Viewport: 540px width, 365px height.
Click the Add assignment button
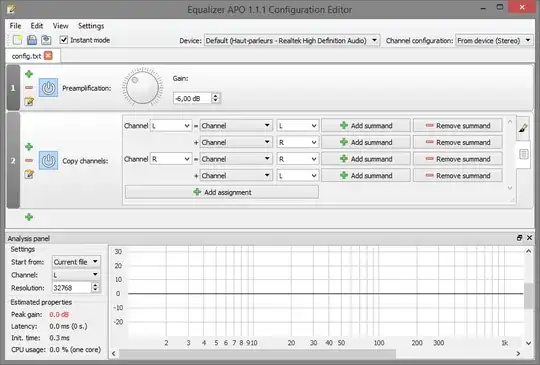click(222, 192)
